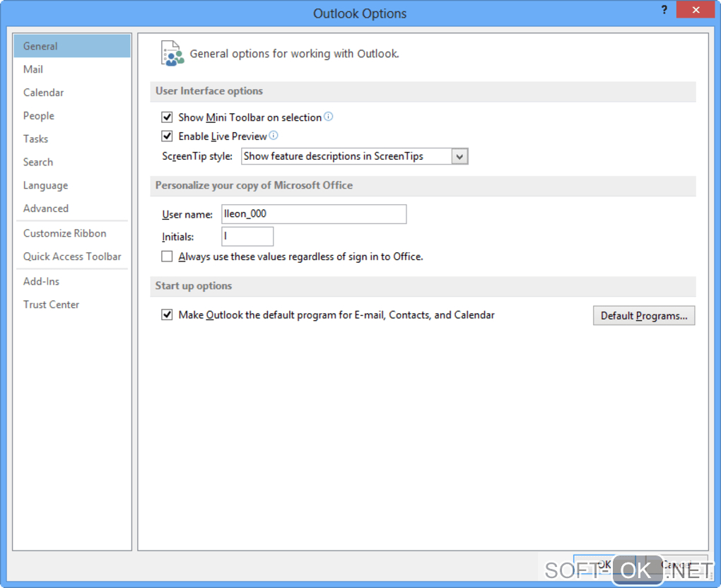
Task: Open the Advanced category
Action: [x=72, y=208]
